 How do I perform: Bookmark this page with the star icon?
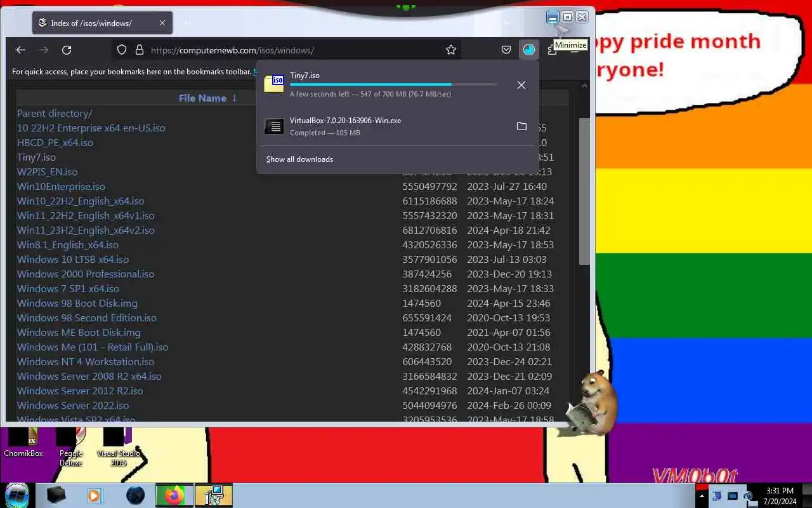(x=451, y=50)
